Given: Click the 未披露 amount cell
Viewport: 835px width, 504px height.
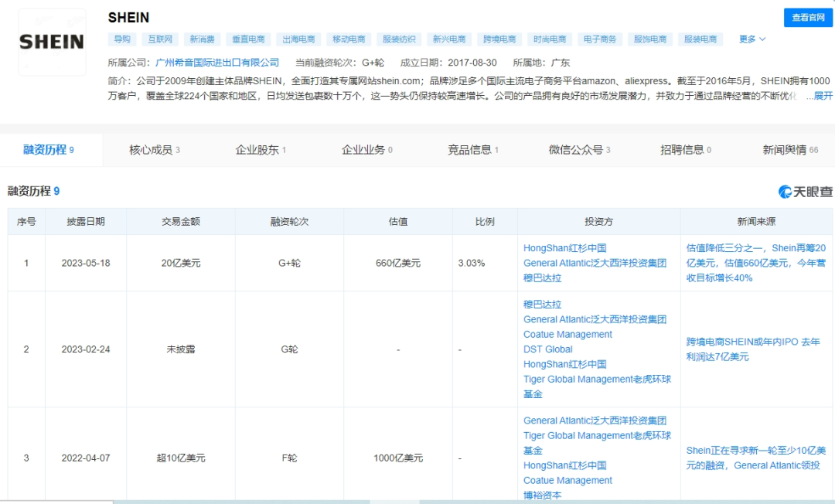Looking at the screenshot, I should (180, 349).
